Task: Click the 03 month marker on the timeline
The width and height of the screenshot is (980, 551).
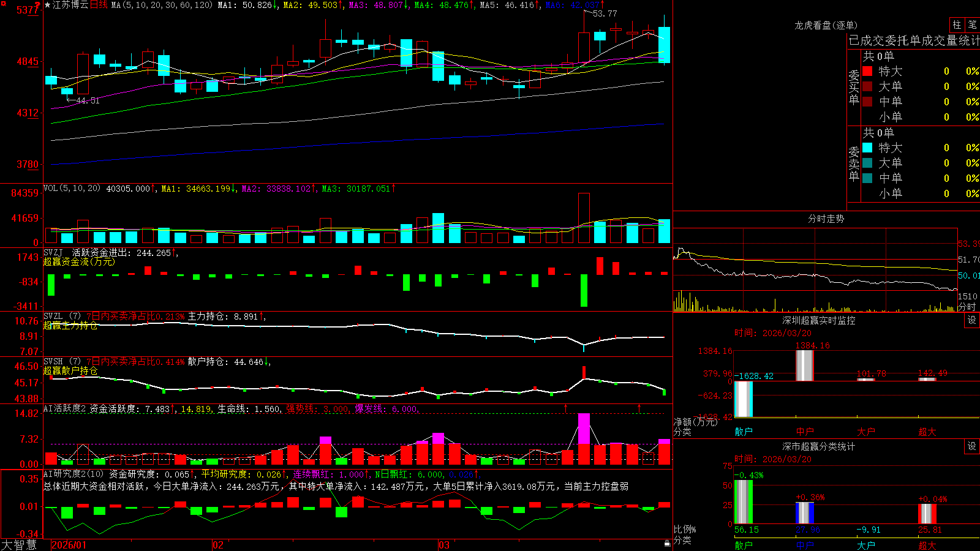Action: (x=444, y=545)
